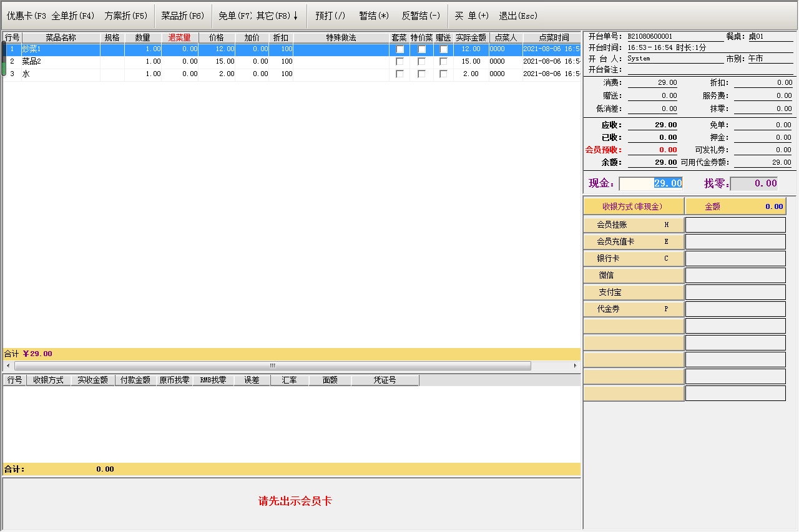Sort by 菜品名称 column header

coord(61,38)
